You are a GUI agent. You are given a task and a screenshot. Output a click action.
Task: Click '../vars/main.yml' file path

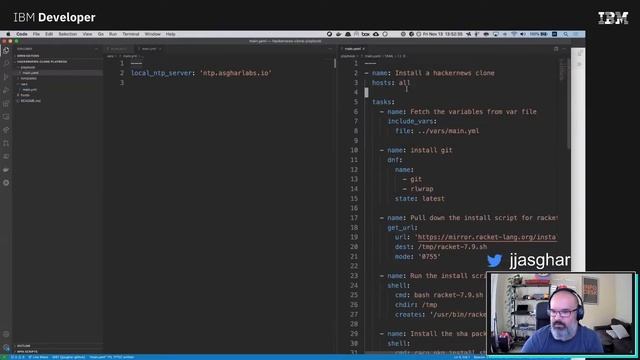tap(449, 131)
